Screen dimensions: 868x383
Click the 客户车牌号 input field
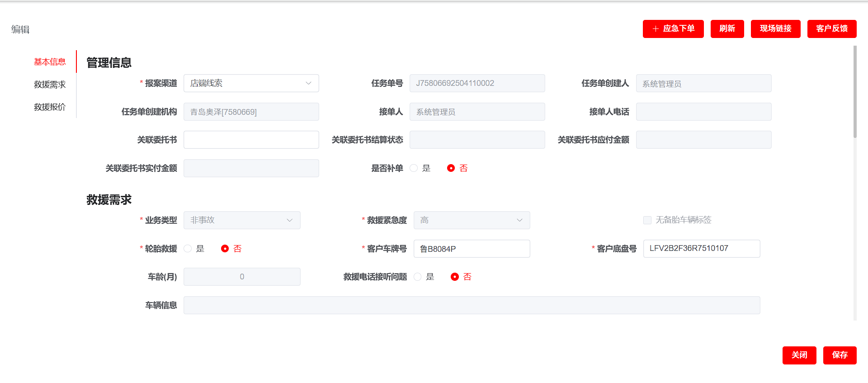click(472, 249)
